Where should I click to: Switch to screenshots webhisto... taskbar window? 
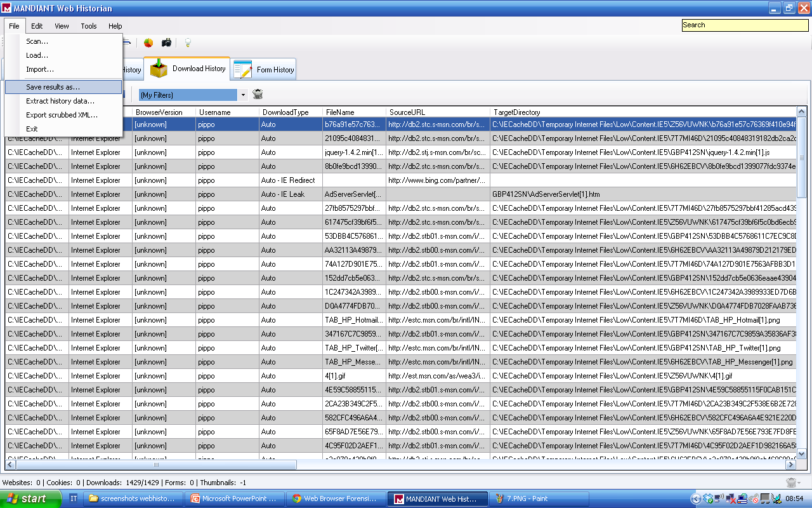(134, 499)
